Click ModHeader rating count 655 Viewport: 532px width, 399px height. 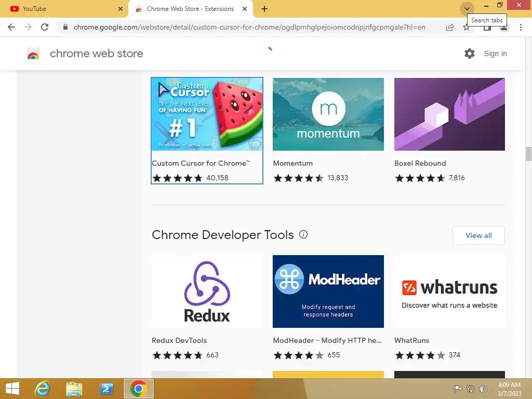[x=334, y=355]
